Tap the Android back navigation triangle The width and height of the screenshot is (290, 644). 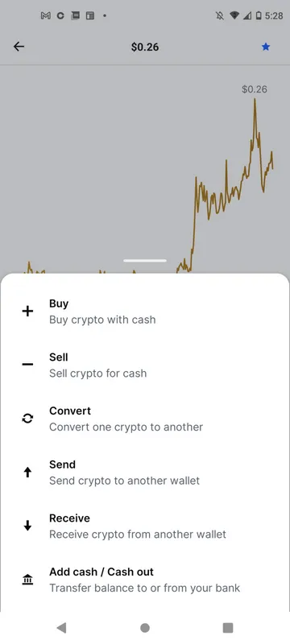(x=61, y=627)
